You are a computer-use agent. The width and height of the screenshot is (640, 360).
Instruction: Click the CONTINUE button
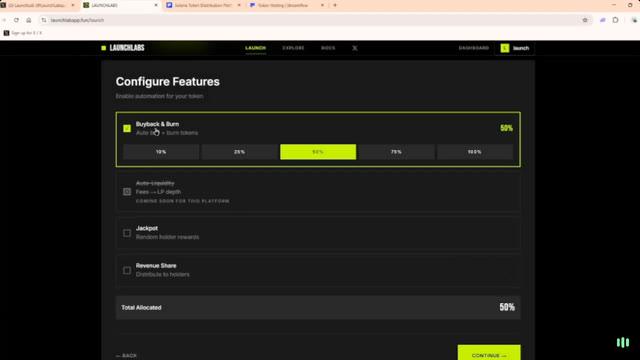[x=489, y=353]
